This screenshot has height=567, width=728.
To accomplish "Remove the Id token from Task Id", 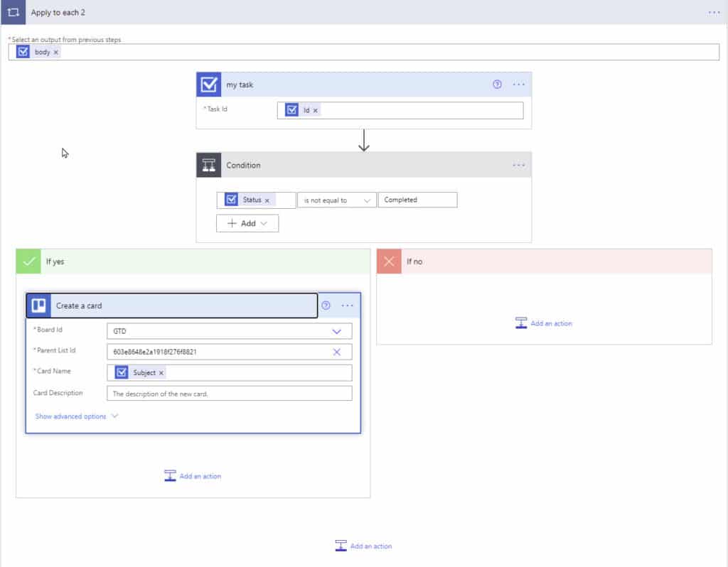I will 315,110.
